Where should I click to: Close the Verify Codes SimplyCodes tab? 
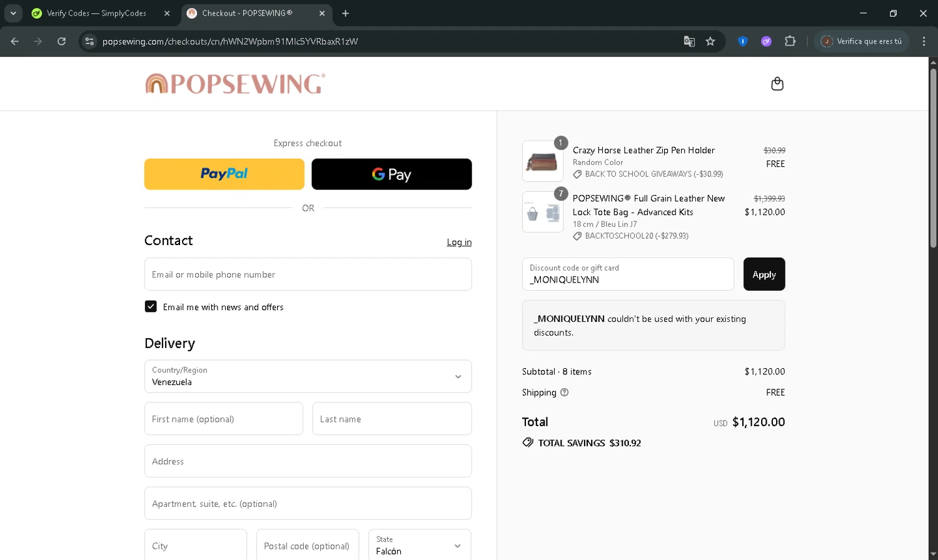point(167,13)
